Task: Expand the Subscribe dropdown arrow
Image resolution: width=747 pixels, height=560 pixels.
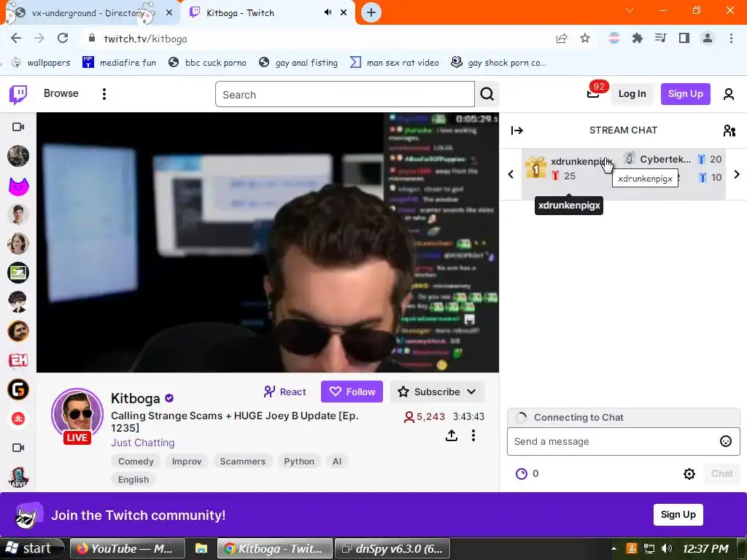Action: 471,392
